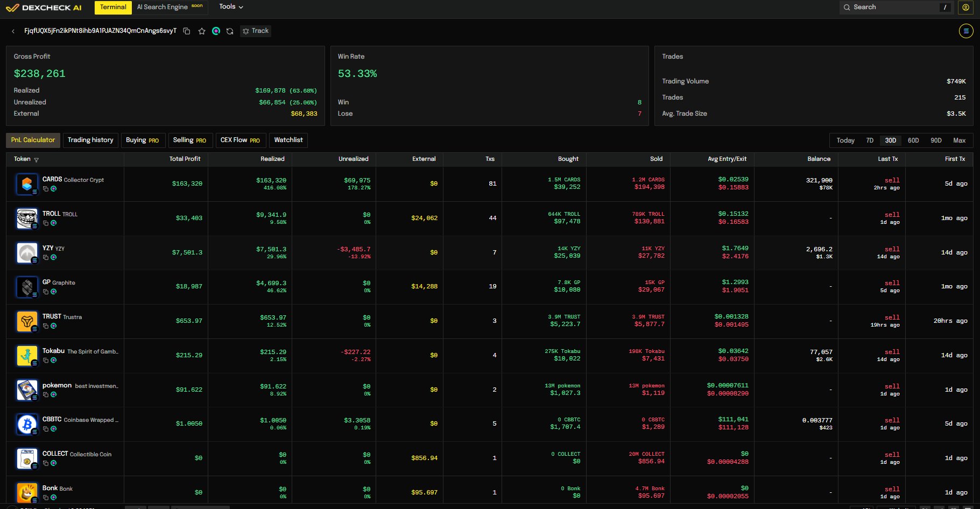Screen dimensions: 980x509
Task: Click the DexCheck AI logo
Action: 44,8
